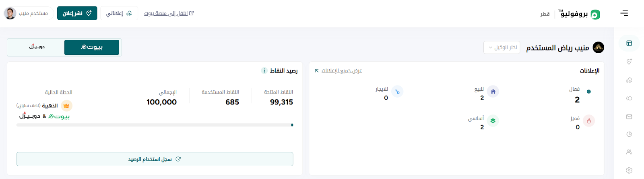Open the users icon in the sidebar
Screen dimensions: 644x179
tap(629, 152)
